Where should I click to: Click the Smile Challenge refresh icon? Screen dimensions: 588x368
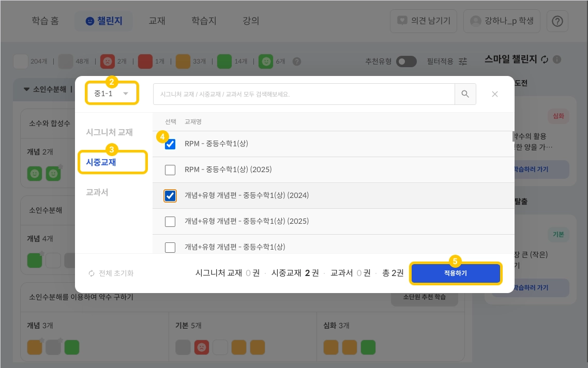click(545, 59)
